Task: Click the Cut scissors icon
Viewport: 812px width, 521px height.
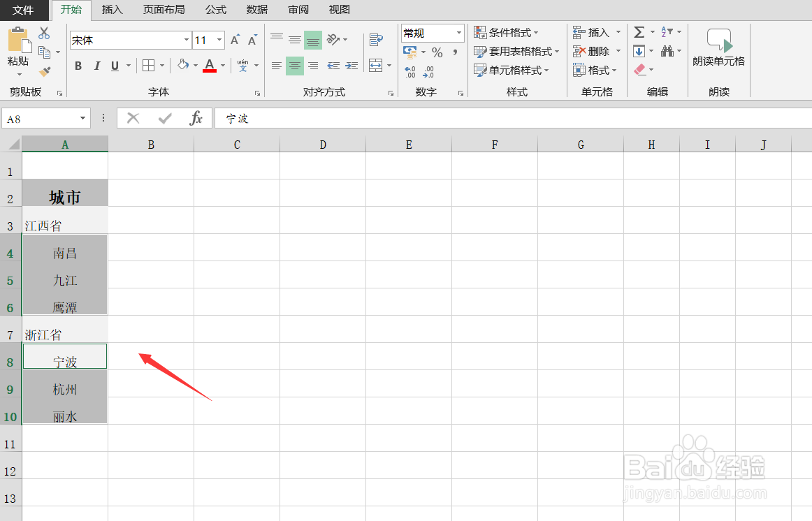Action: click(x=45, y=33)
